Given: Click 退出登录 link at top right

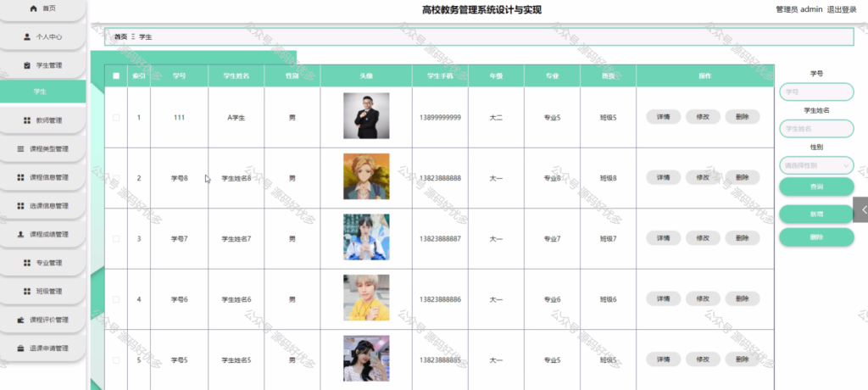Looking at the screenshot, I should pos(842,10).
